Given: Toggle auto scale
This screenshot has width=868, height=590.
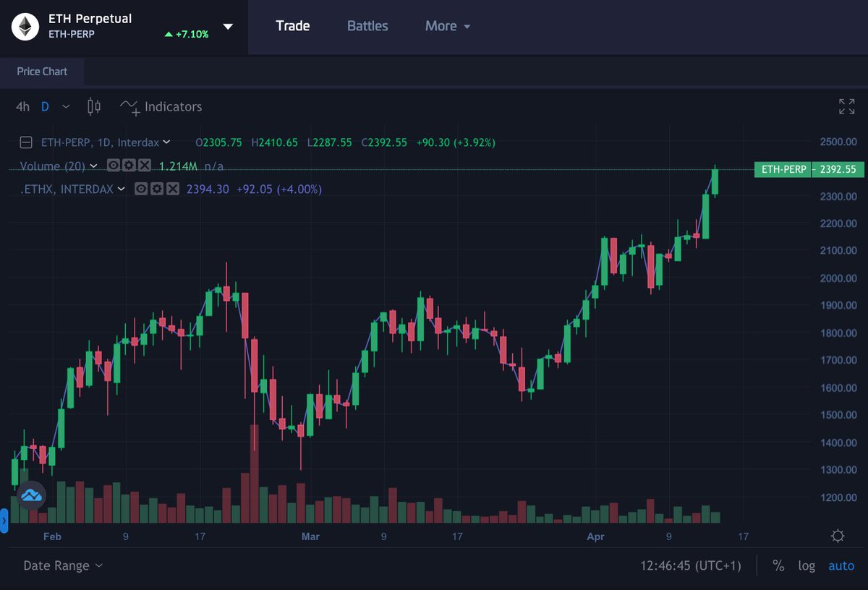Looking at the screenshot, I should [841, 566].
